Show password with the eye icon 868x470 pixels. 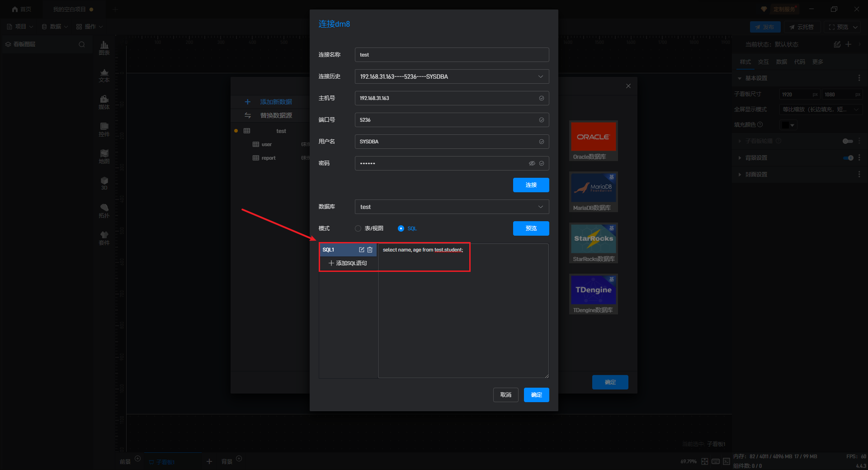pos(532,163)
